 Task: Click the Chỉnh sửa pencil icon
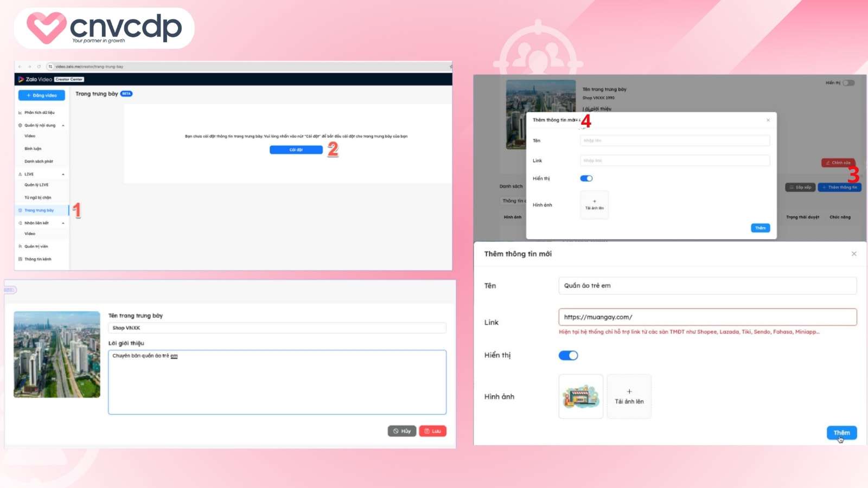click(827, 162)
